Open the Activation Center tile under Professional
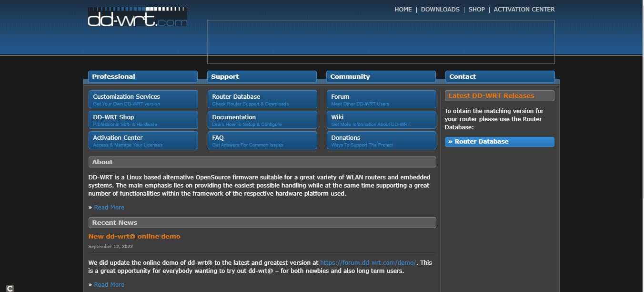The height and width of the screenshot is (292, 644). (x=143, y=140)
